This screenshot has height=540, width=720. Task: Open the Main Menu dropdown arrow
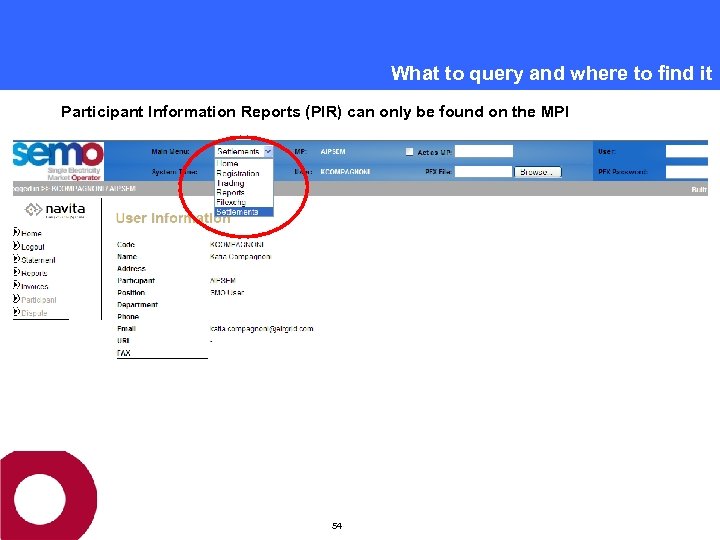click(x=268, y=152)
